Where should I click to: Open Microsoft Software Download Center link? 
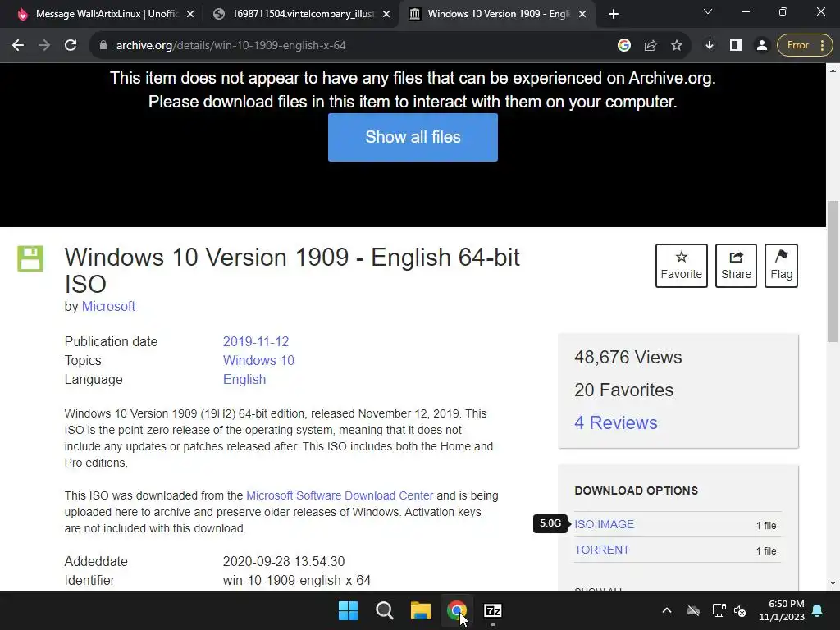point(340,495)
